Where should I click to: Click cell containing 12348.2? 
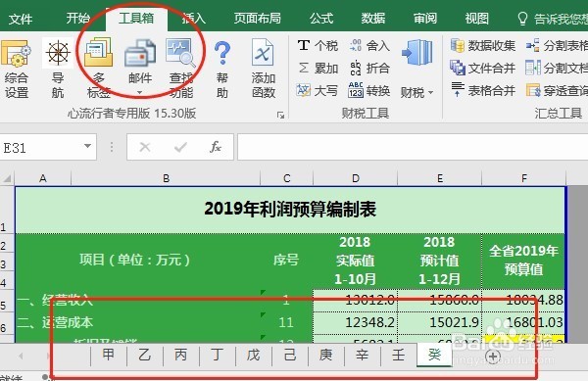pos(355,322)
